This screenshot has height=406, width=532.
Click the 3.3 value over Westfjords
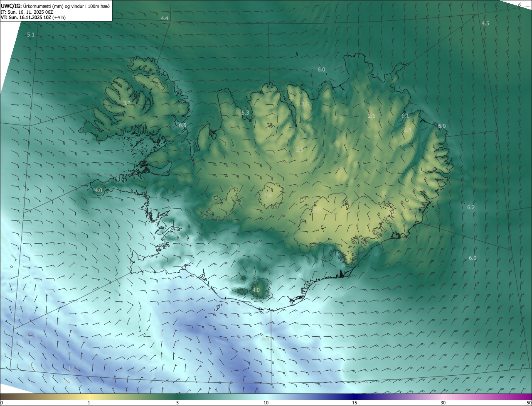pos(127,103)
